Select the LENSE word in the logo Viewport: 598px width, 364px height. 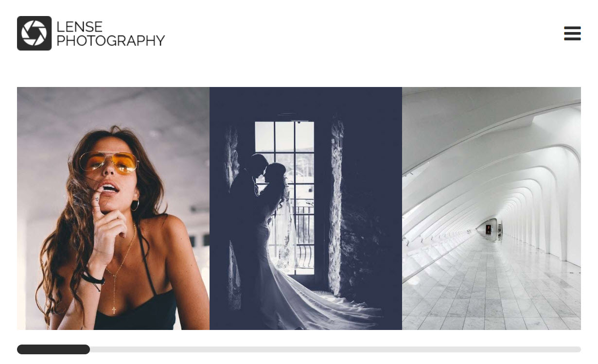(80, 27)
